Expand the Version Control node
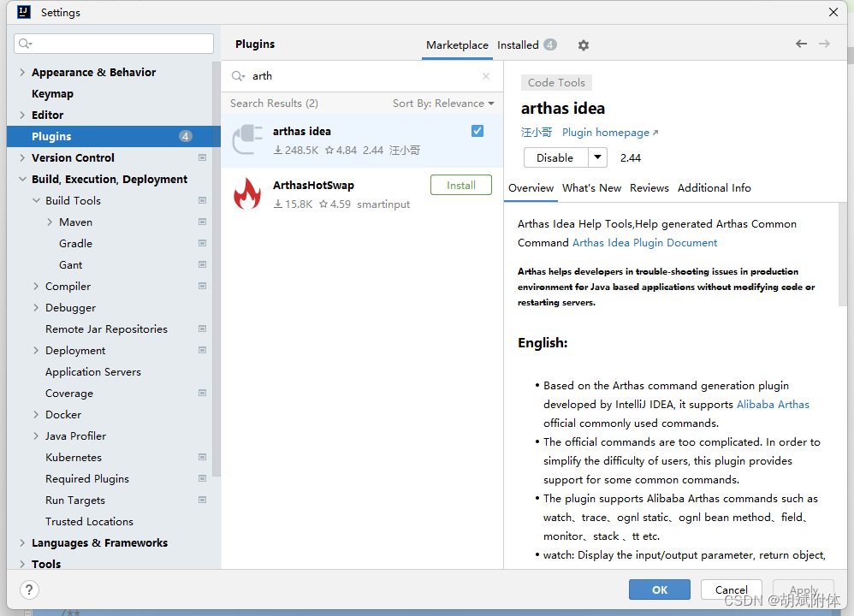 (22, 158)
